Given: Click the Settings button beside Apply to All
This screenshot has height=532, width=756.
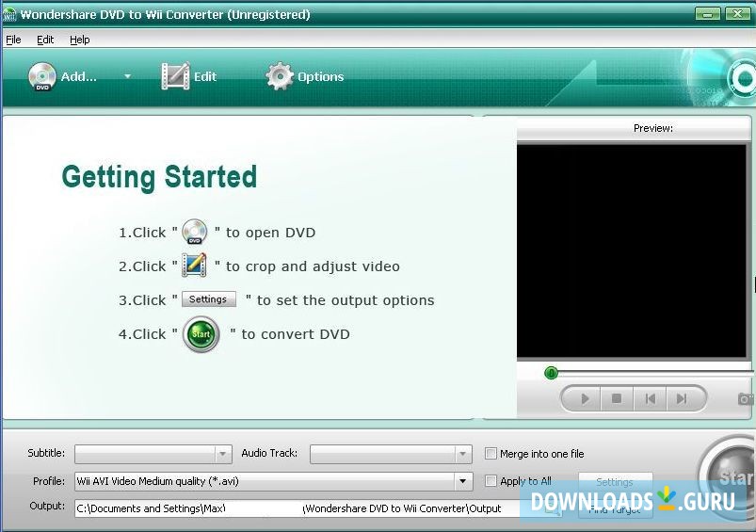Looking at the screenshot, I should (x=615, y=481).
